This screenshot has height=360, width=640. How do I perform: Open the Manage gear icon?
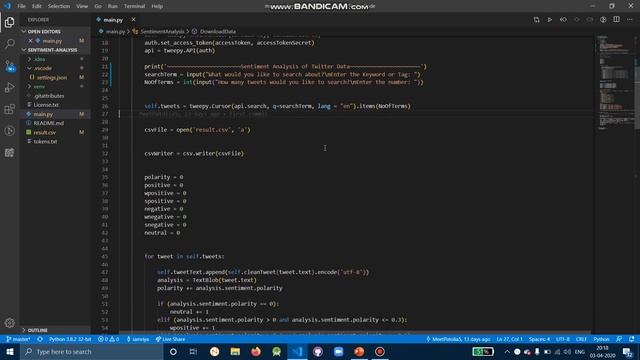(x=9, y=323)
